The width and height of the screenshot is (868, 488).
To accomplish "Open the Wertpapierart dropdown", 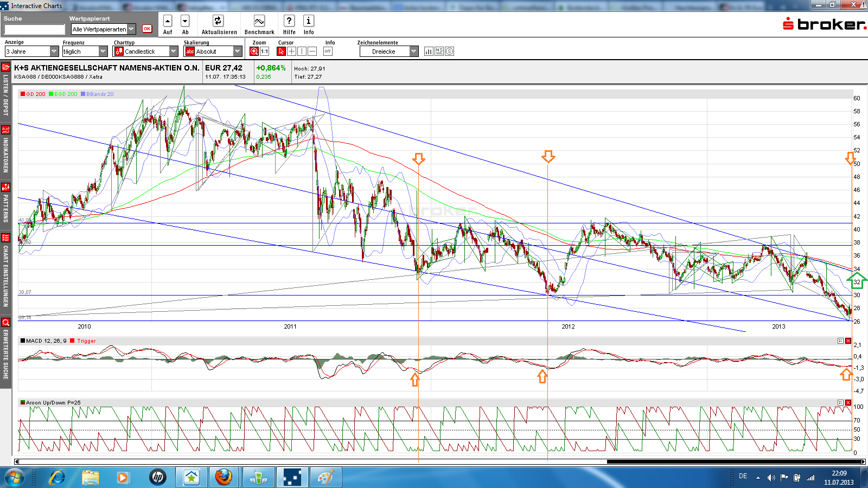I will pyautogui.click(x=104, y=29).
